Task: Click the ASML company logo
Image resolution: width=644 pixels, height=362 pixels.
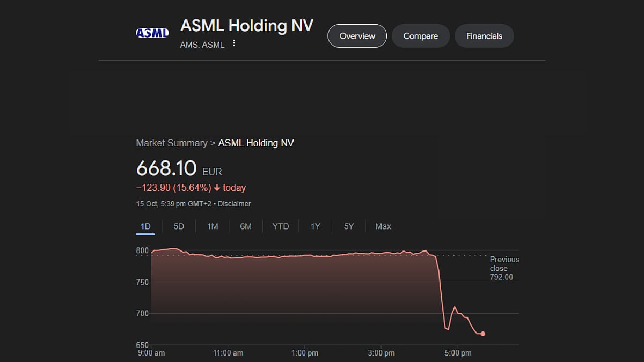Action: tap(152, 33)
